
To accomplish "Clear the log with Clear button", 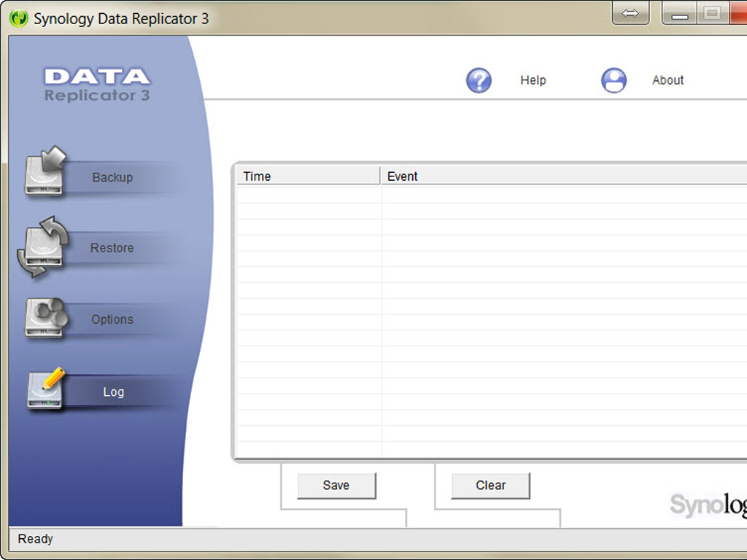I will 490,485.
